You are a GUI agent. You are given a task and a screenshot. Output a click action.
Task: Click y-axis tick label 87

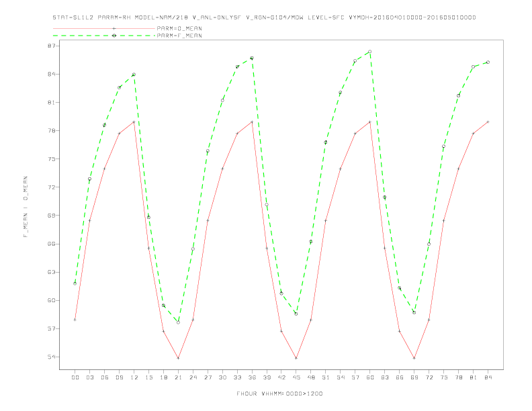(x=52, y=46)
